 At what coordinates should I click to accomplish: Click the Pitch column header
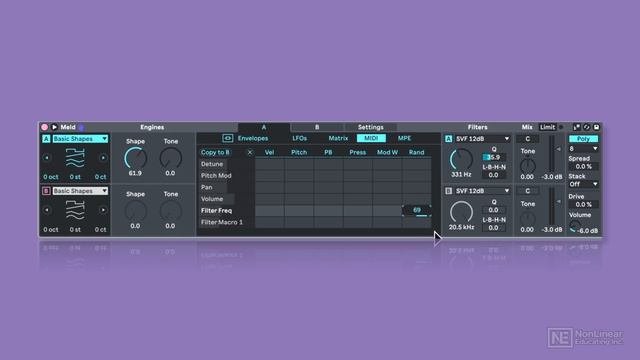pos(299,152)
